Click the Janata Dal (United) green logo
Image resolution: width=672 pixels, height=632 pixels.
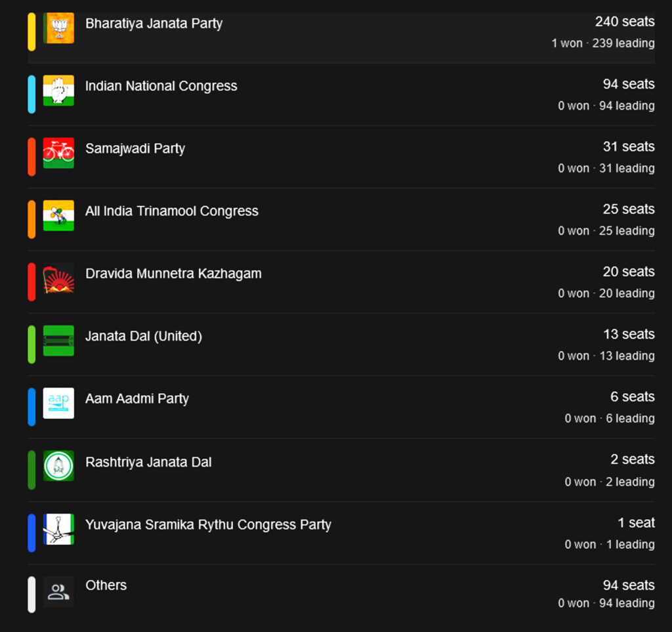coord(58,341)
